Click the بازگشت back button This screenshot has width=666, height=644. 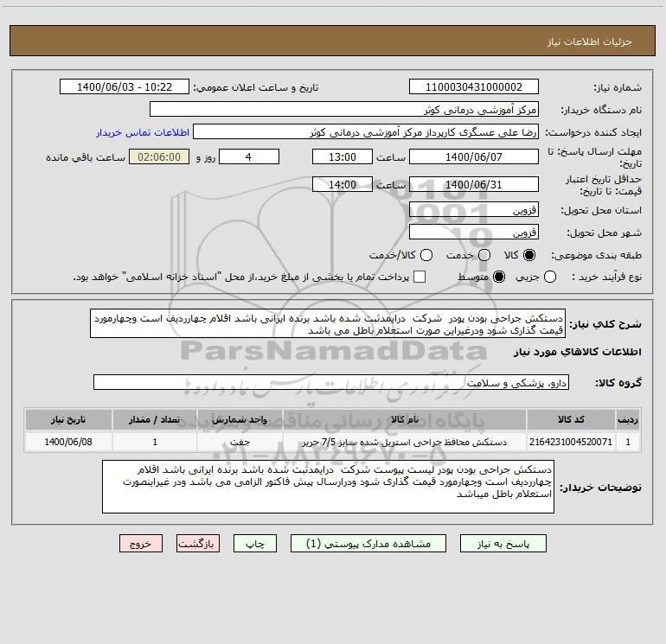(x=198, y=544)
